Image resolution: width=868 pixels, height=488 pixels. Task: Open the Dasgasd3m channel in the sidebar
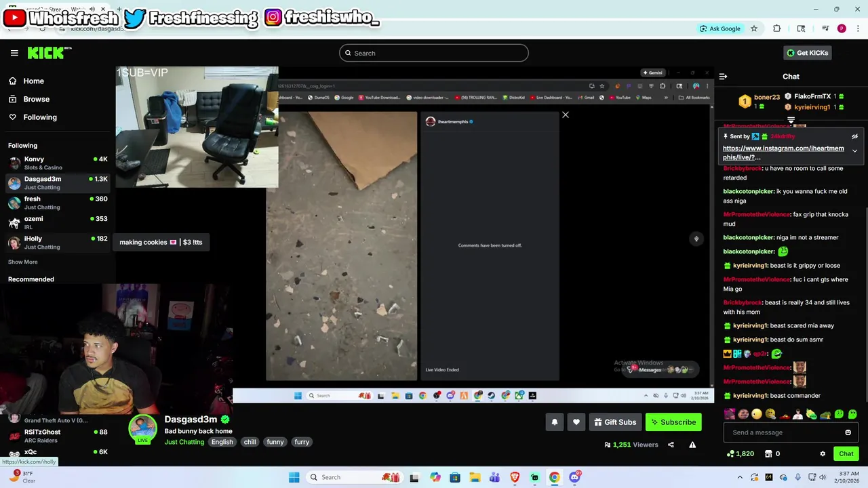pyautogui.click(x=58, y=183)
